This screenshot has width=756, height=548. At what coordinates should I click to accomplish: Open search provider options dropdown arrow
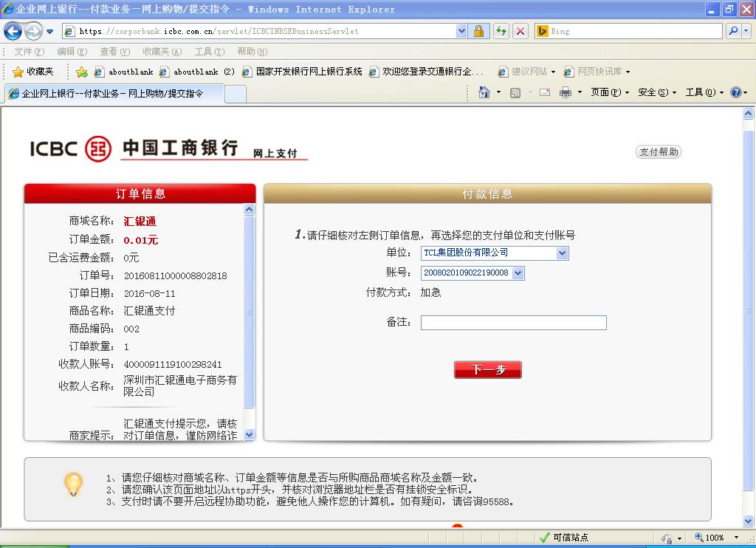pyautogui.click(x=746, y=31)
